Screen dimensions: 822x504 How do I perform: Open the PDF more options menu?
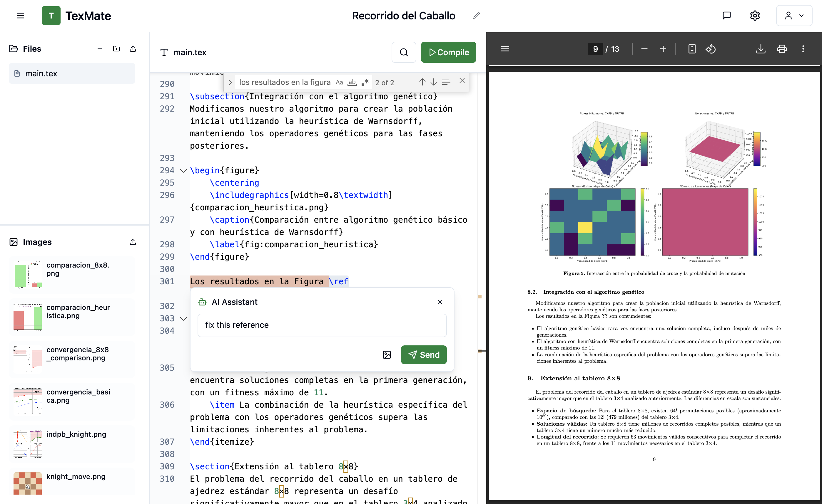click(x=803, y=49)
